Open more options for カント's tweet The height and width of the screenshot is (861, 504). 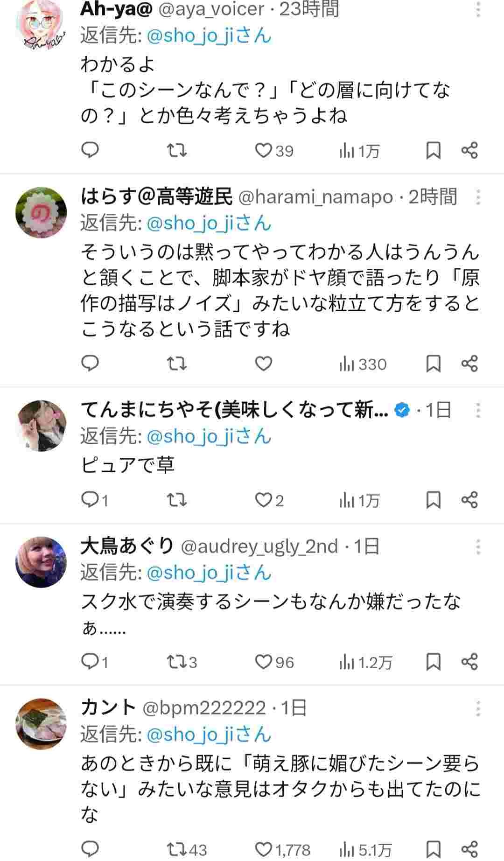pos(478,708)
